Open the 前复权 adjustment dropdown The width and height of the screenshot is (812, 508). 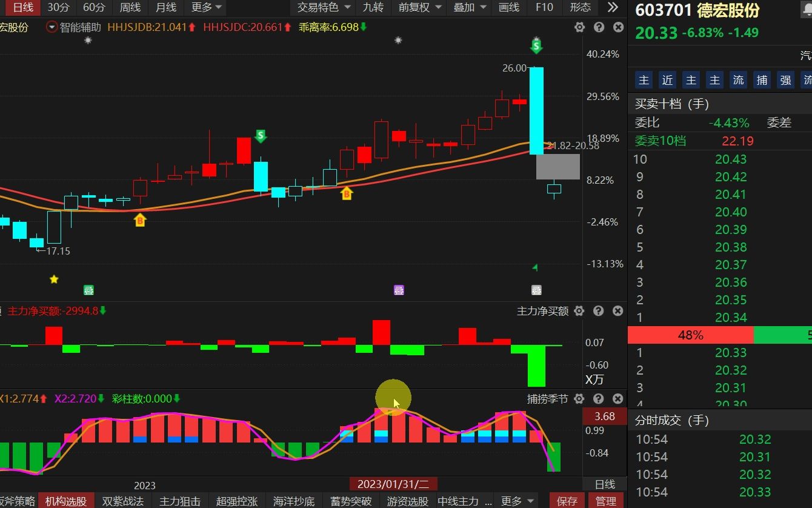click(x=418, y=7)
